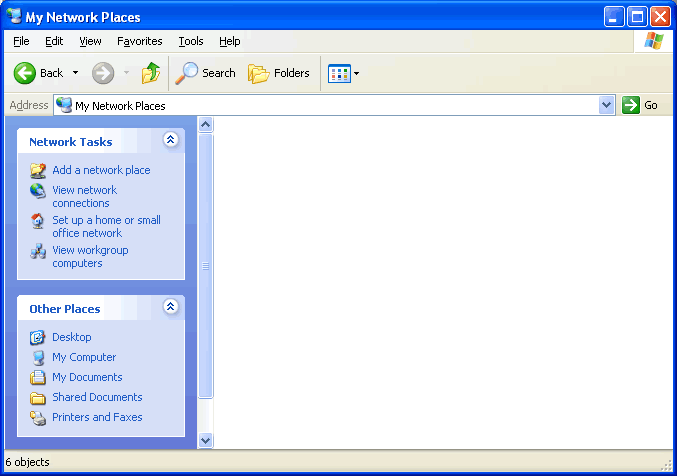Click the Shared Documents folder icon
This screenshot has width=677, height=476.
click(38, 398)
